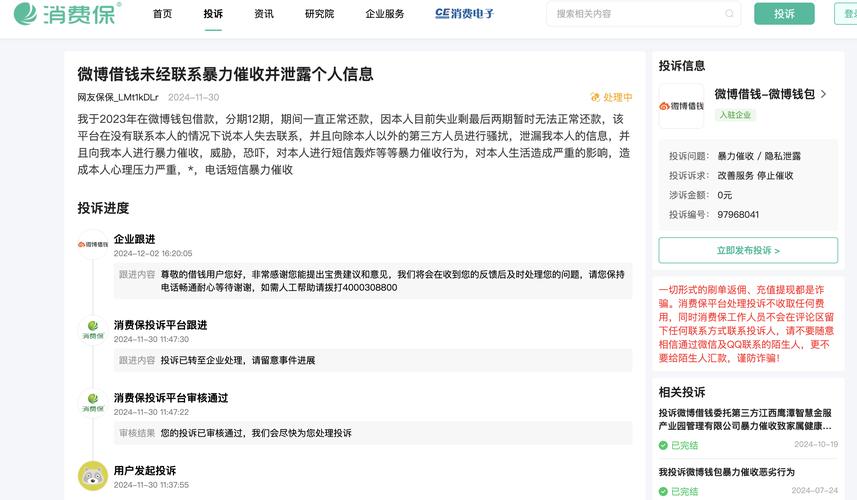Click the 处理中 status icon
Image resolution: width=857 pixels, height=500 pixels.
[595, 97]
